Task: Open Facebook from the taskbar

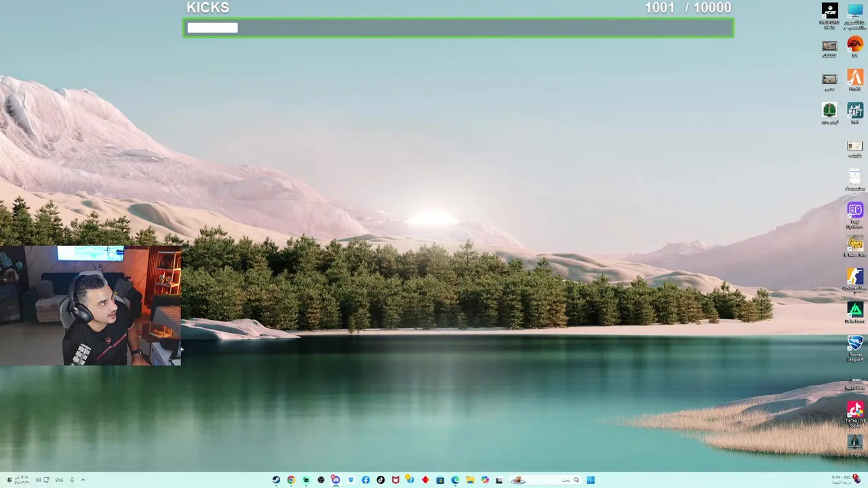Action: click(x=366, y=480)
